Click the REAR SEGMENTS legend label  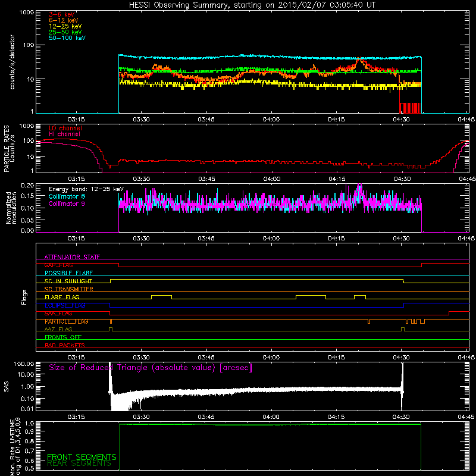[79, 463]
